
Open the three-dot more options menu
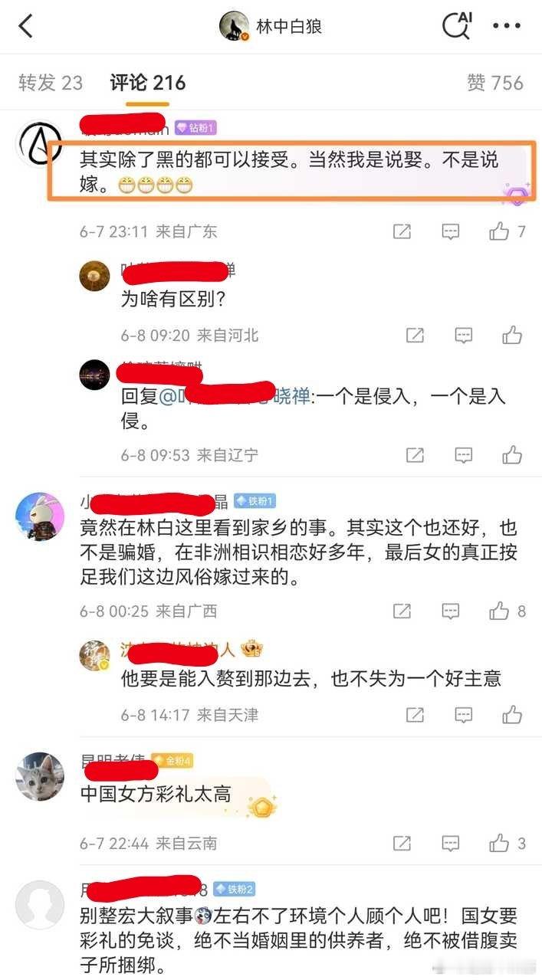click(x=507, y=26)
